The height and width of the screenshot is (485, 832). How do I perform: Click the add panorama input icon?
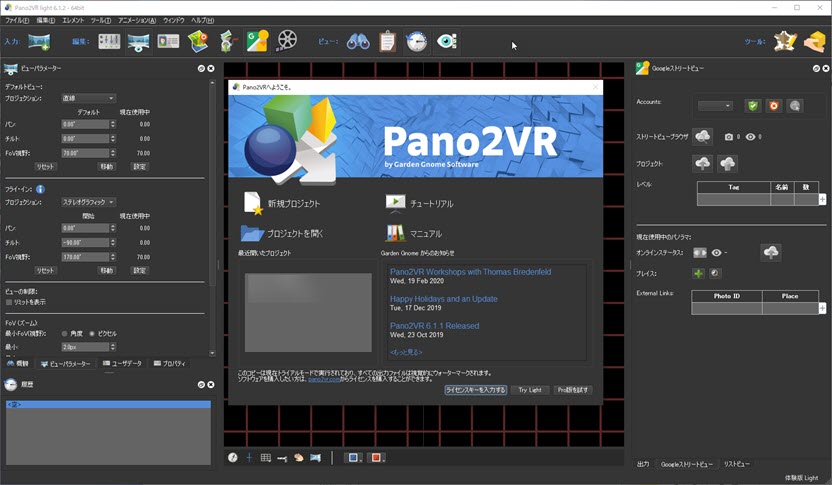click(x=39, y=41)
